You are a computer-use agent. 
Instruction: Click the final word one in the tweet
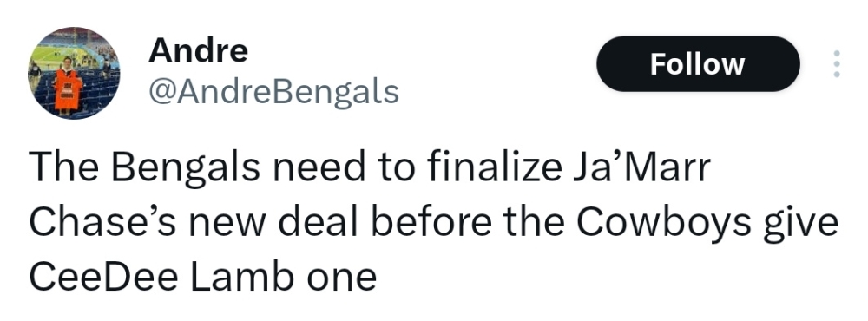click(342, 279)
